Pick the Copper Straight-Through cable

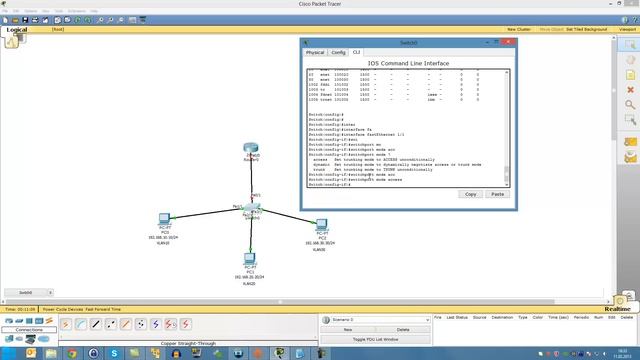pyautogui.click(x=96, y=324)
